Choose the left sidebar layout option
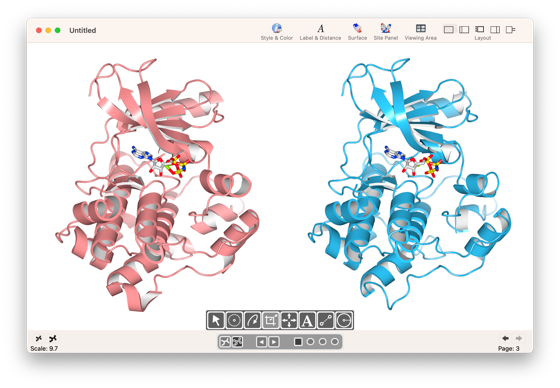 tap(464, 29)
